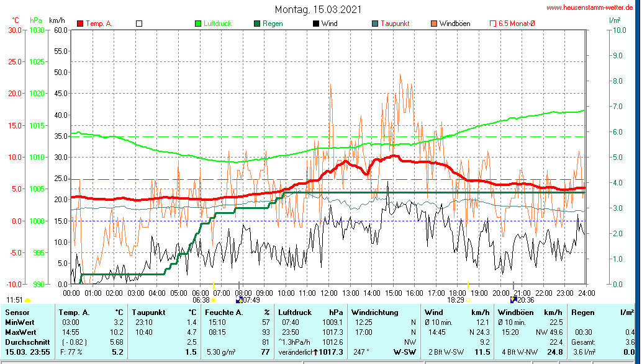
Task: Click the Windböen legend label
Action: (x=454, y=24)
